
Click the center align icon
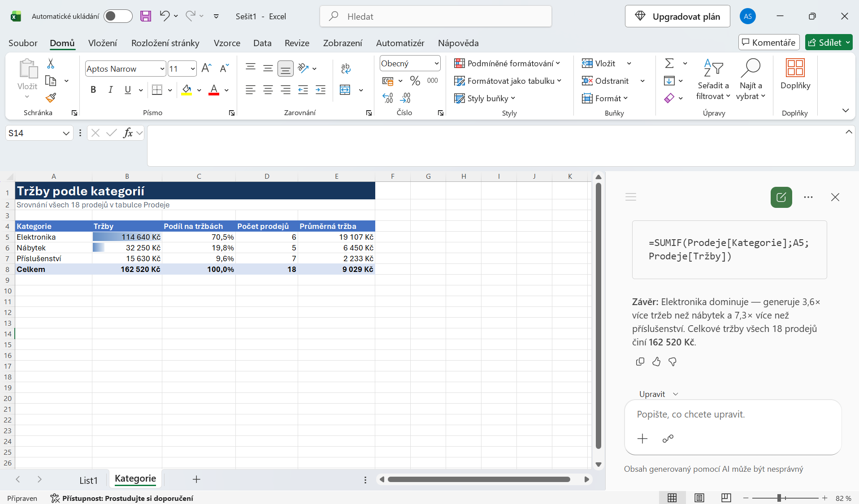pos(268,90)
